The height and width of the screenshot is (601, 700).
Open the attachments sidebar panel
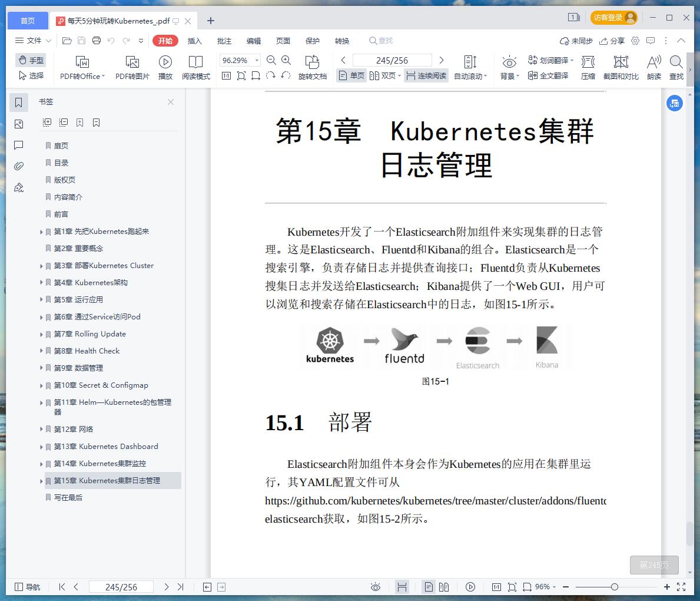pos(19,166)
